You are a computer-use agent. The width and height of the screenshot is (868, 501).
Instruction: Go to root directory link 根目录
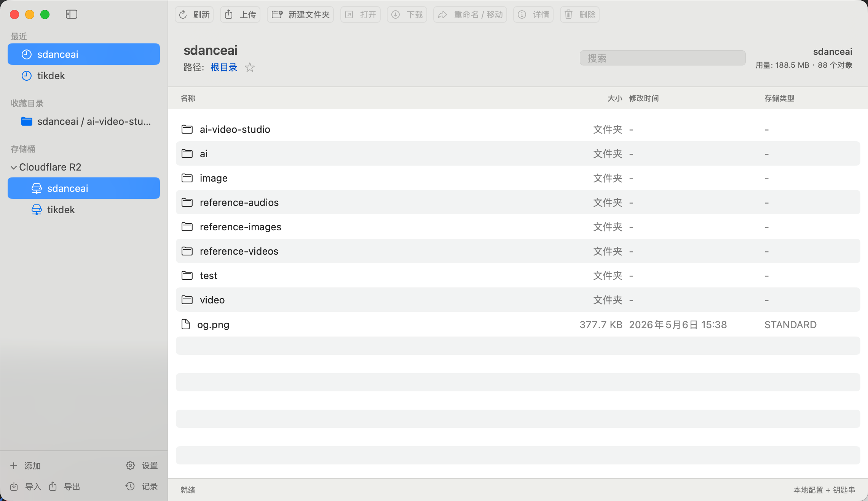[224, 67]
